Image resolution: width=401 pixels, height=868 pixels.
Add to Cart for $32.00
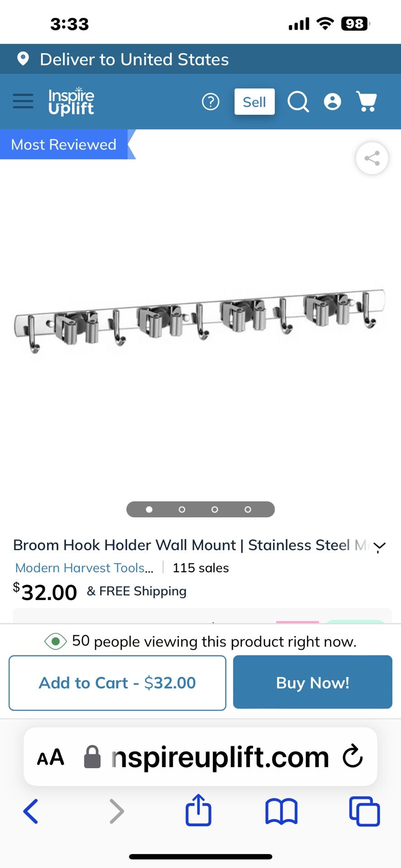[118, 683]
